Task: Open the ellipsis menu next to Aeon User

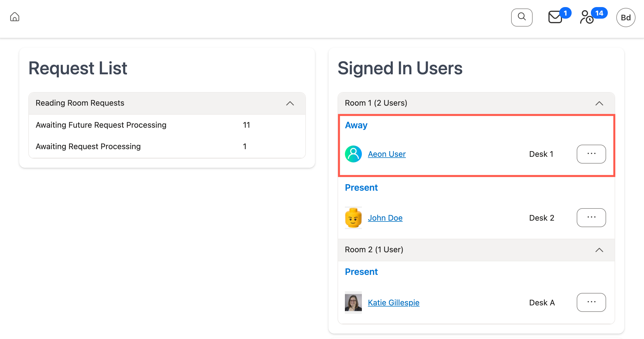Action: pyautogui.click(x=591, y=154)
